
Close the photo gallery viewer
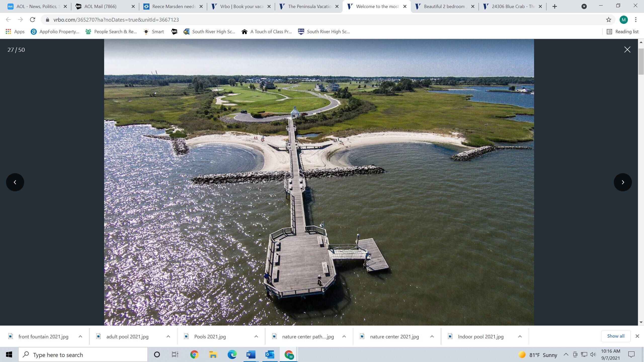point(627,50)
